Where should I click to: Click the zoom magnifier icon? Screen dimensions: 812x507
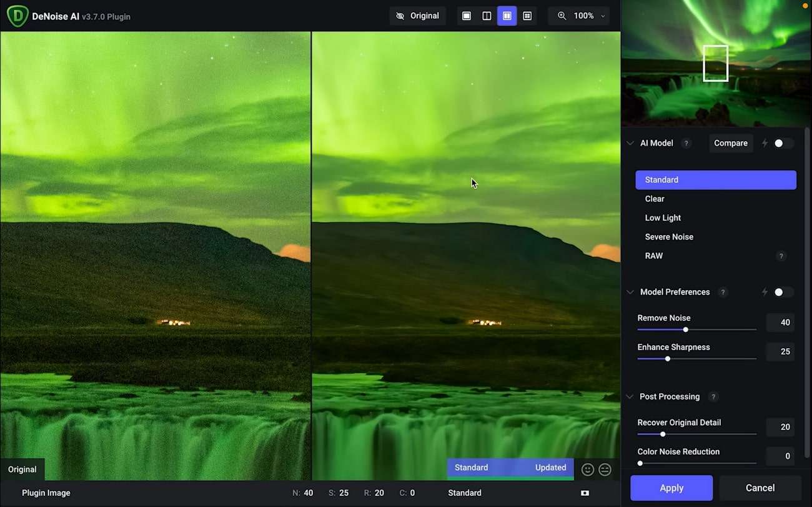[x=562, y=16]
